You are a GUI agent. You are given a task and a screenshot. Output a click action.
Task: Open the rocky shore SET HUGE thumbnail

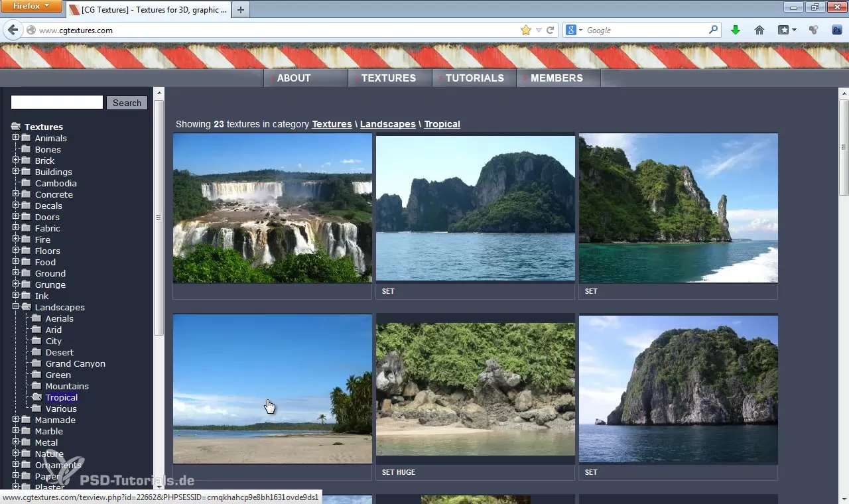click(x=476, y=389)
